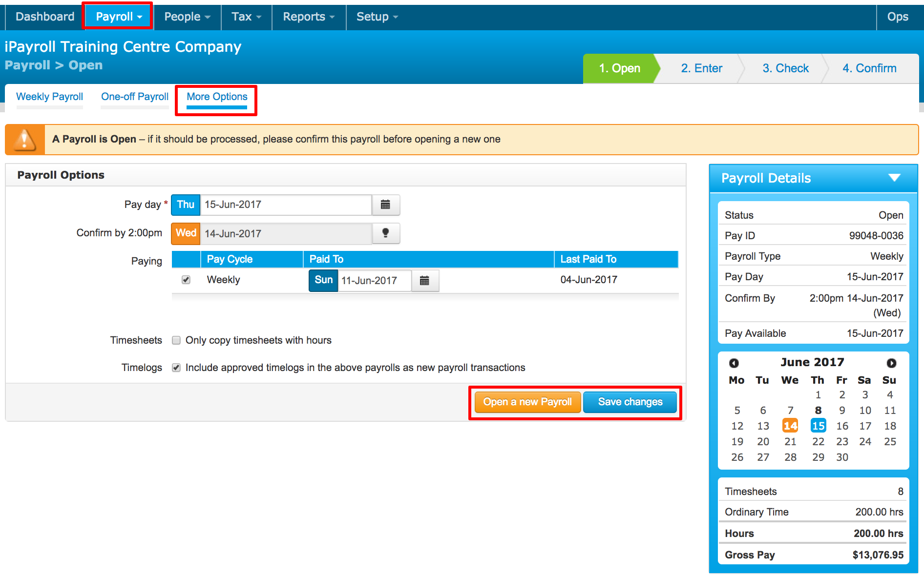
Task: Open Pay day calendar picker icon
Action: [x=385, y=205]
